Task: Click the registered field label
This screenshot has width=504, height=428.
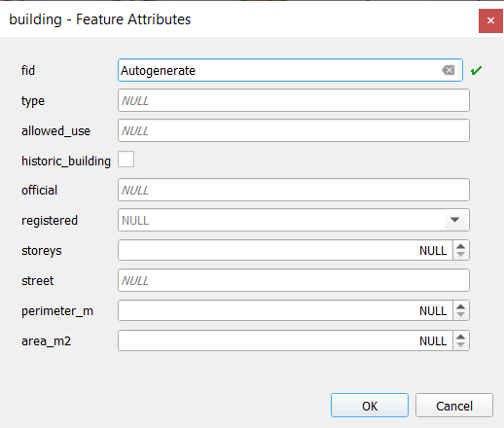Action: click(50, 221)
